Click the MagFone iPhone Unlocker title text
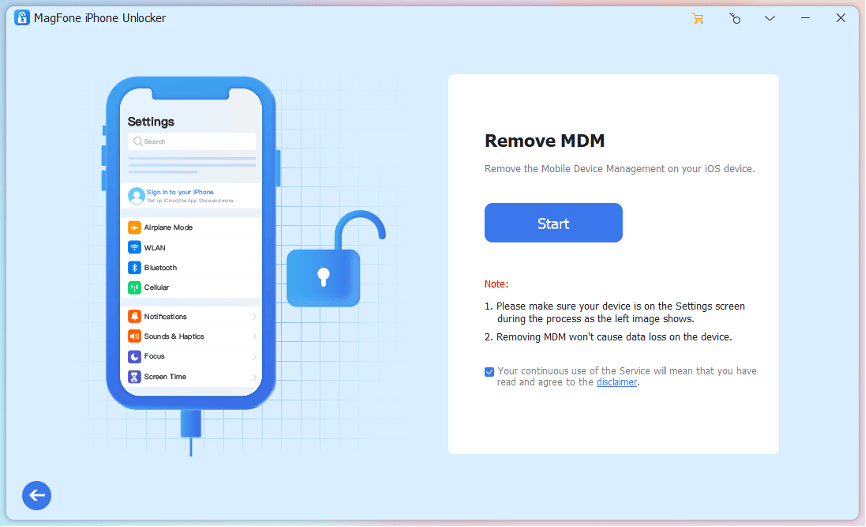The image size is (866, 527). (x=99, y=18)
